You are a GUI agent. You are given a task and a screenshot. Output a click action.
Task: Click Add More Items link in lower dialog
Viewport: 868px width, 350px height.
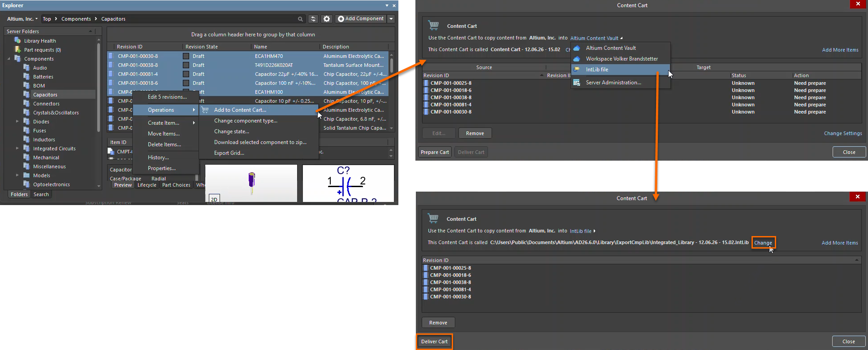[840, 243]
